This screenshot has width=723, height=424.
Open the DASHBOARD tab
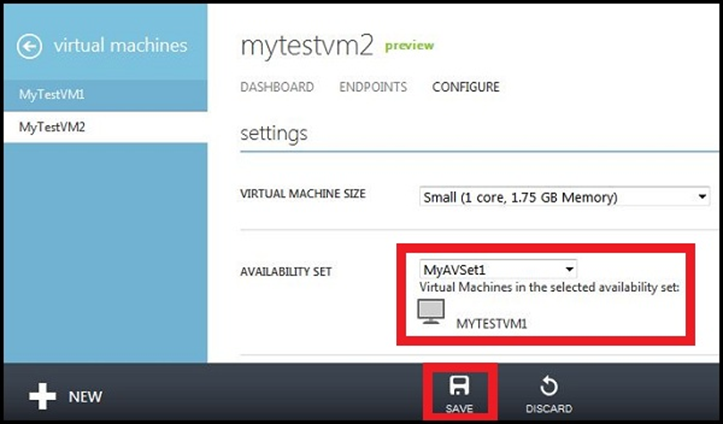[277, 87]
